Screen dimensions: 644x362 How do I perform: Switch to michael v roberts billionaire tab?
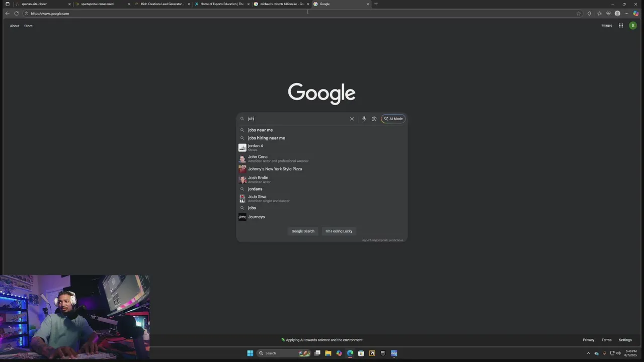click(281, 4)
